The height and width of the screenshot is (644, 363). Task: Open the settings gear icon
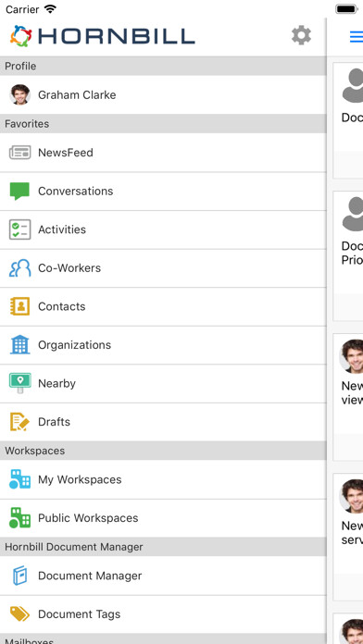(x=301, y=35)
